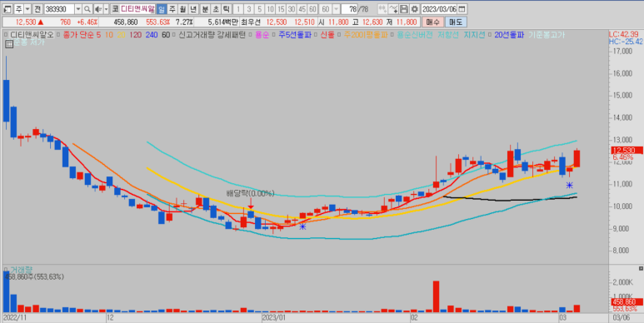Click the 주20이평돌파 indicator label
644x323 pixels.
(366, 35)
